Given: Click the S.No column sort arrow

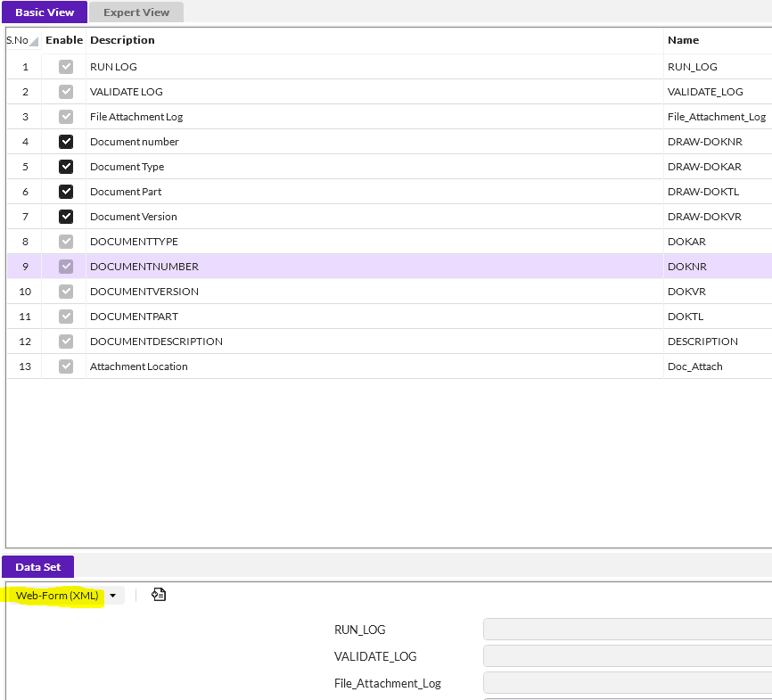Looking at the screenshot, I should (x=34, y=41).
